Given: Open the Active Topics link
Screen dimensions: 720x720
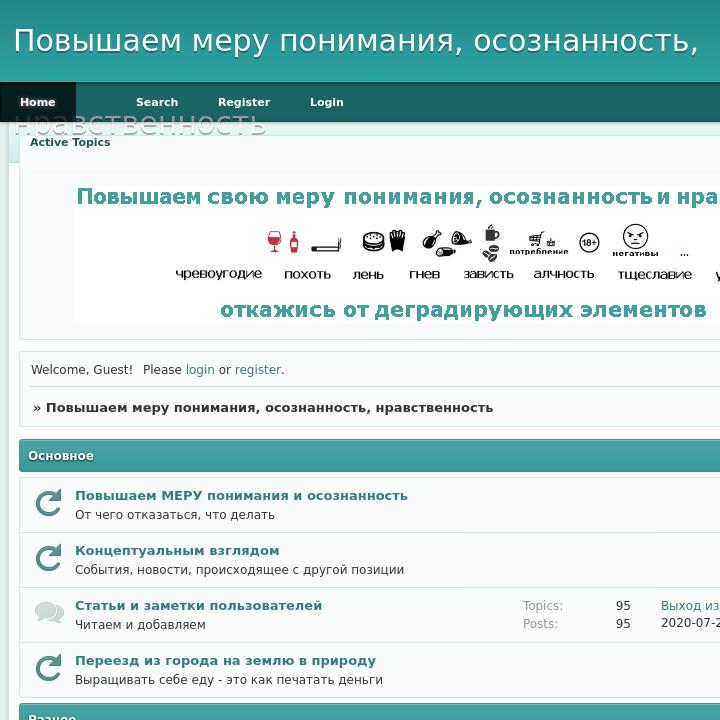Looking at the screenshot, I should coord(70,142).
